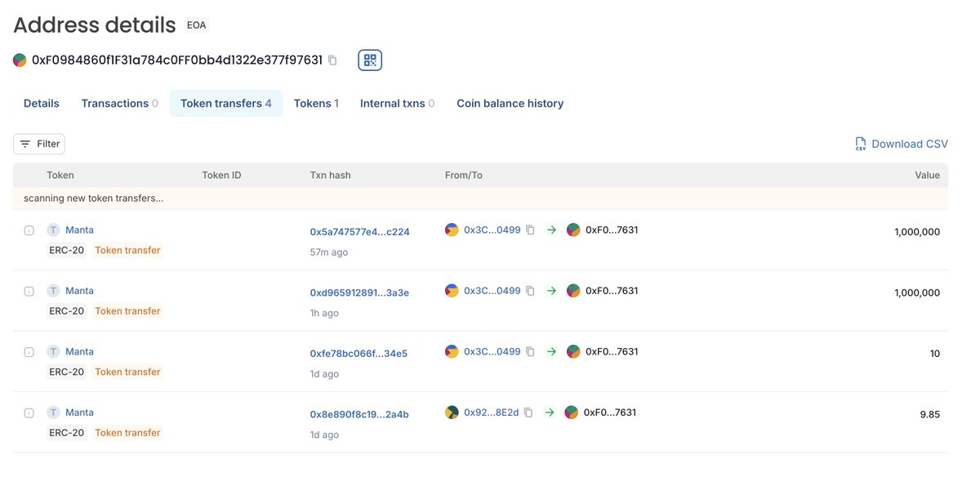Open the Tokens tab
The width and height of the screenshot is (980, 482).
[316, 104]
